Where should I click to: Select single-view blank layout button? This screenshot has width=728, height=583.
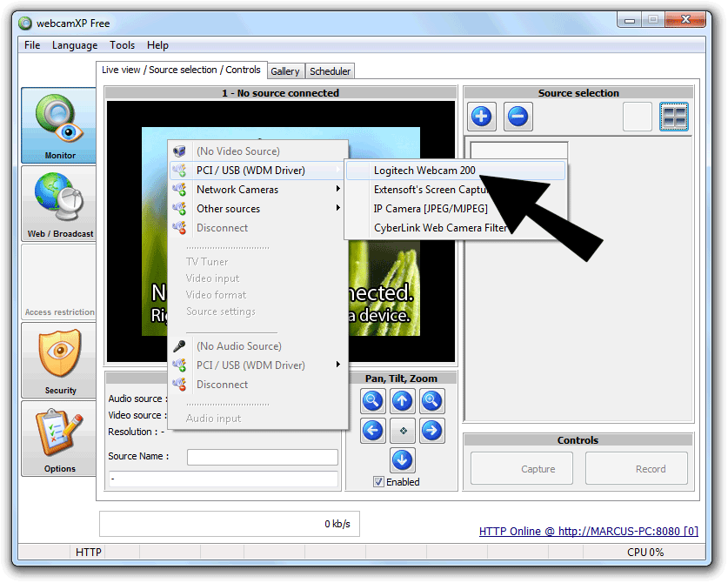tap(637, 116)
